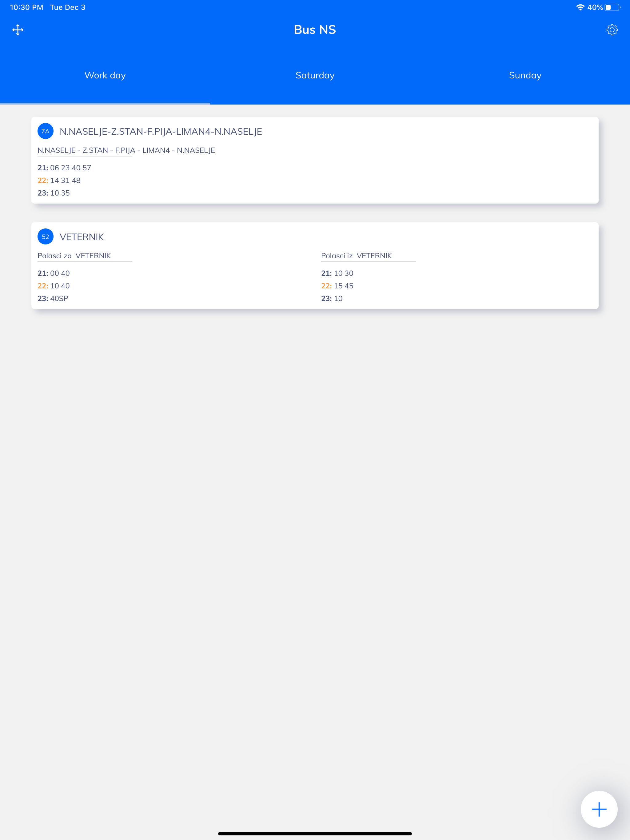This screenshot has height=840, width=630.
Task: Switch to the Saturday tab
Action: coord(315,75)
